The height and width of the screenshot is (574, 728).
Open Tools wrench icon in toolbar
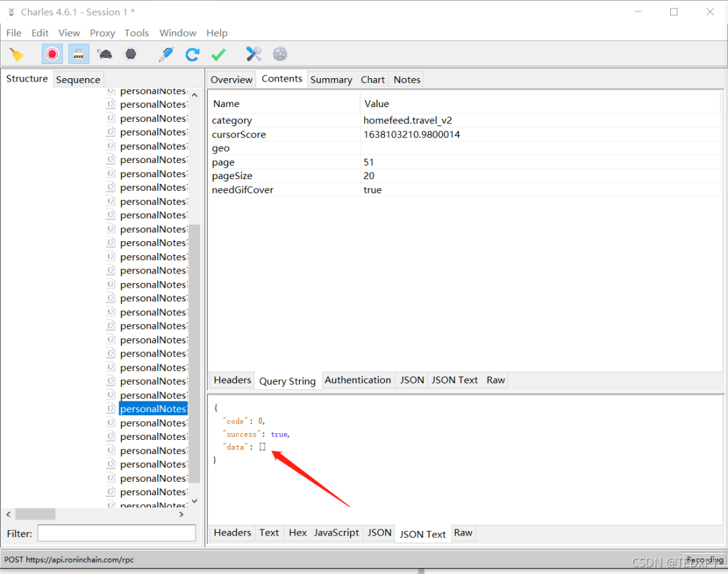click(x=253, y=55)
